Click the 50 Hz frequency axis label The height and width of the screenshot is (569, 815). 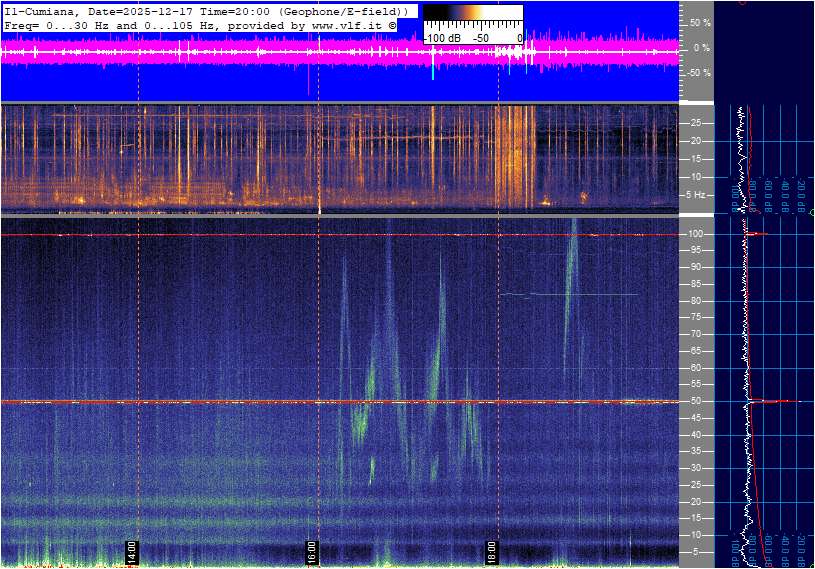tap(696, 401)
